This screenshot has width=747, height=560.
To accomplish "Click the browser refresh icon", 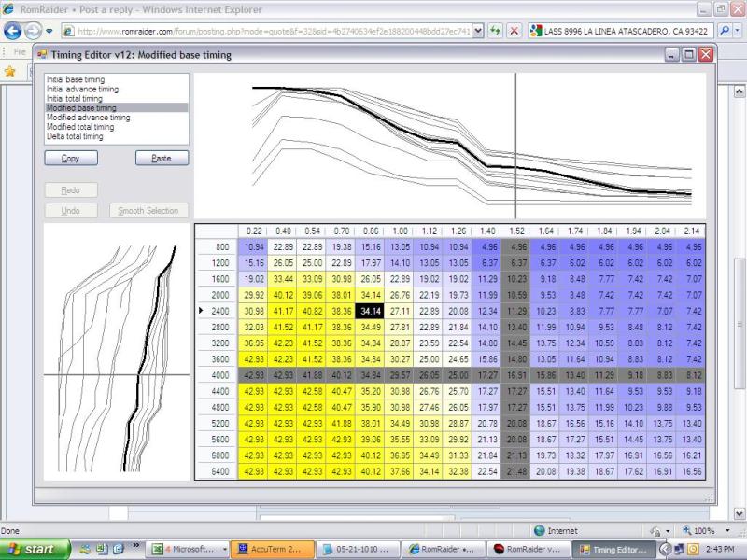I will coord(496,31).
